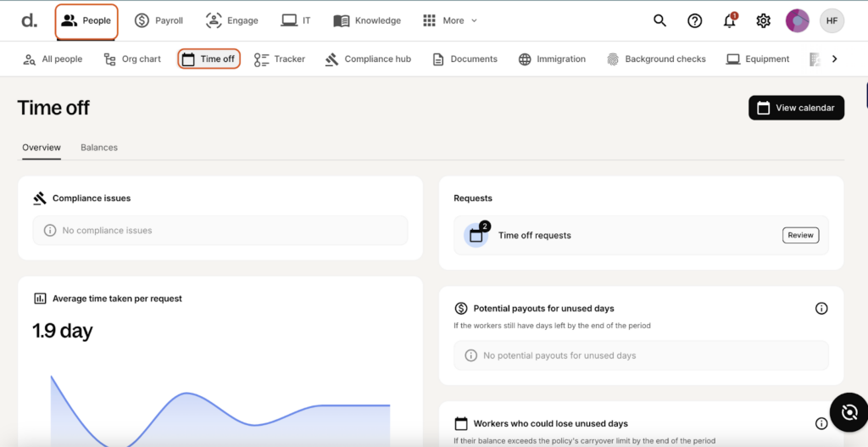
Task: Click the purple organization avatar
Action: (x=797, y=20)
